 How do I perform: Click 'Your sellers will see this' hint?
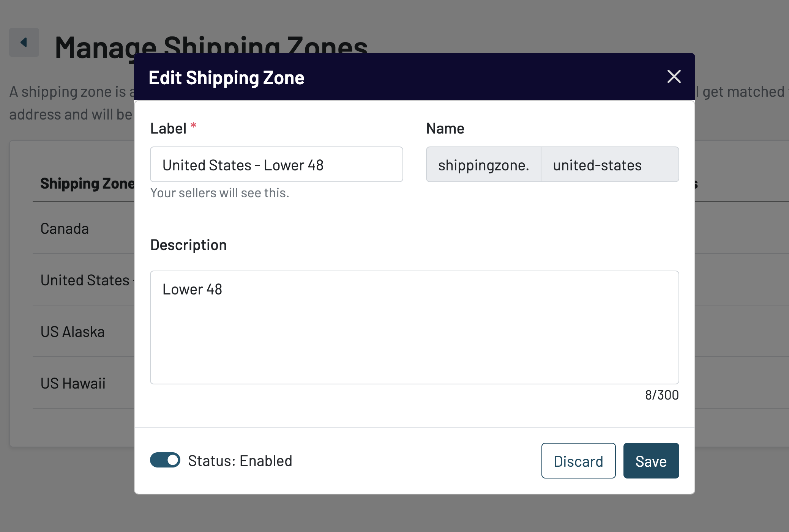click(x=219, y=193)
